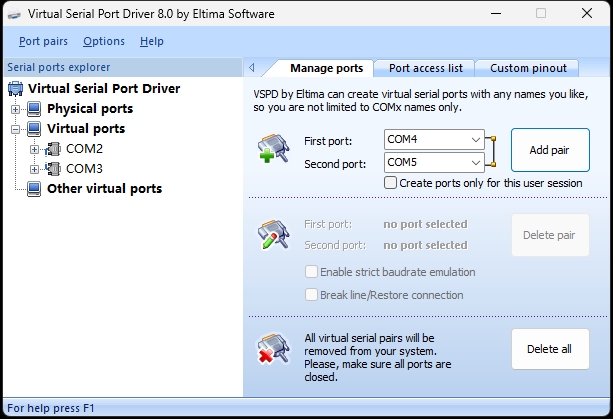
Task: Minimize the Virtual Serial Port Driver window
Action: click(496, 14)
